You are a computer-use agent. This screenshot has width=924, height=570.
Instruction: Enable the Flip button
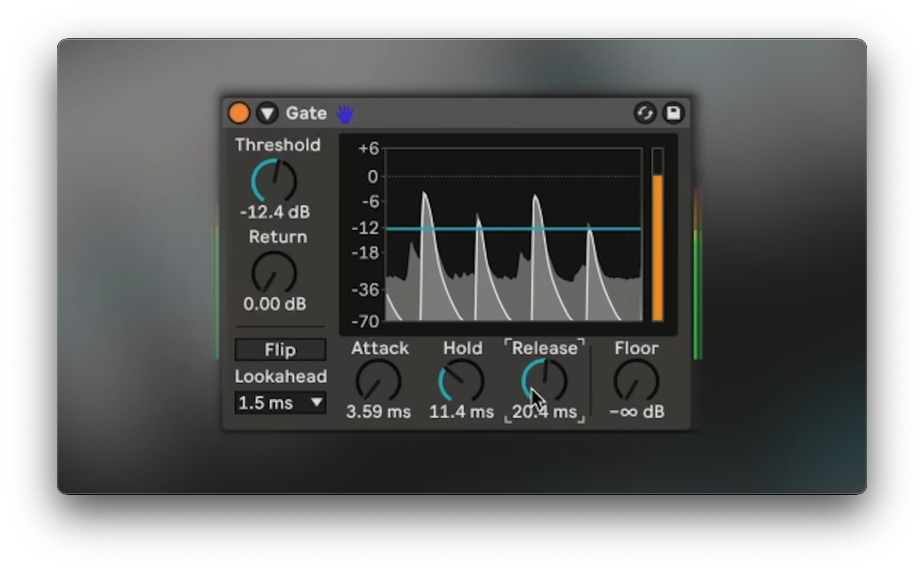[280, 350]
